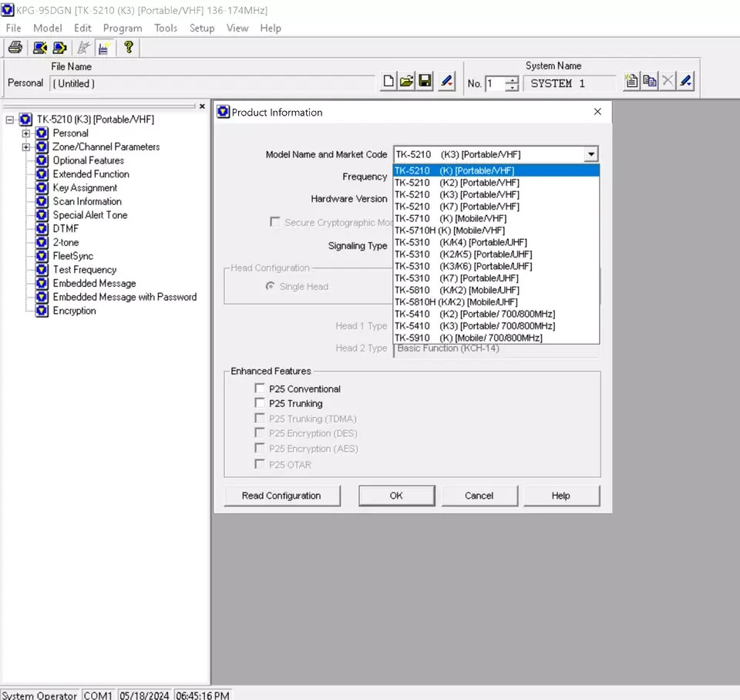Create a new file with the blank page icon
Screen dimensions: 740x700
click(x=389, y=82)
